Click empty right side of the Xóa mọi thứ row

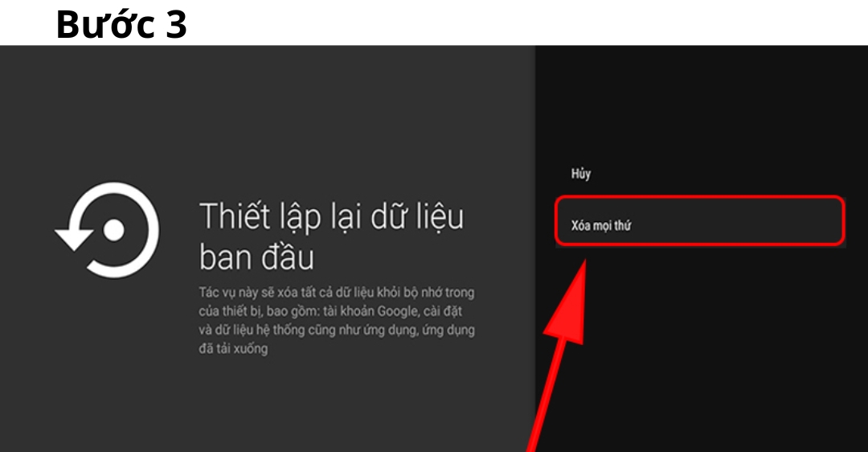pos(764,220)
